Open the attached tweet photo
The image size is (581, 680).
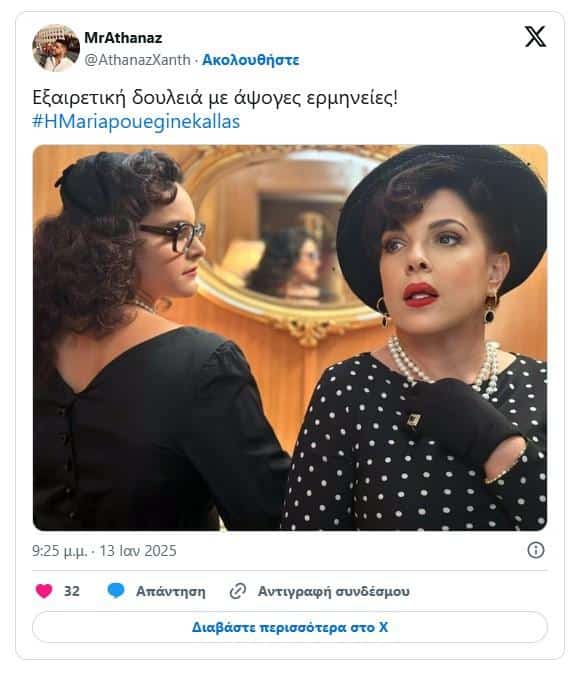290,337
